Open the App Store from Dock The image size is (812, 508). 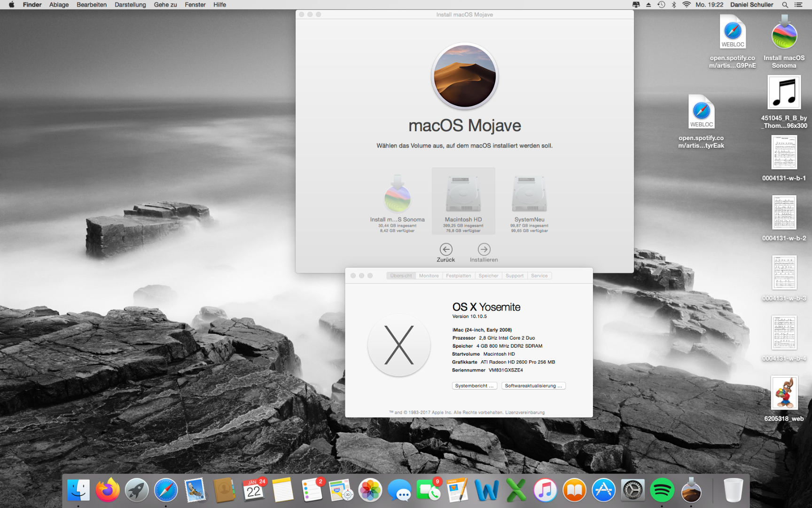(603, 491)
